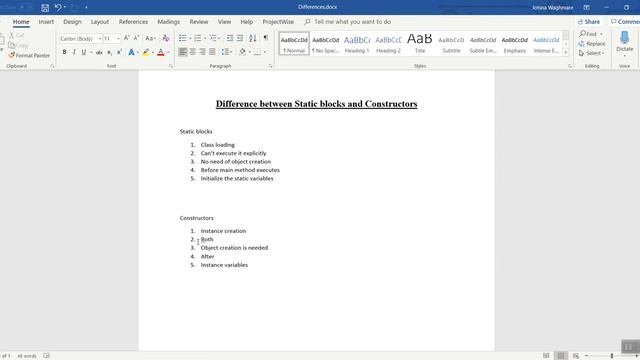The width and height of the screenshot is (640, 360).
Task: Toggle Underline formatting
Action: tap(84, 52)
